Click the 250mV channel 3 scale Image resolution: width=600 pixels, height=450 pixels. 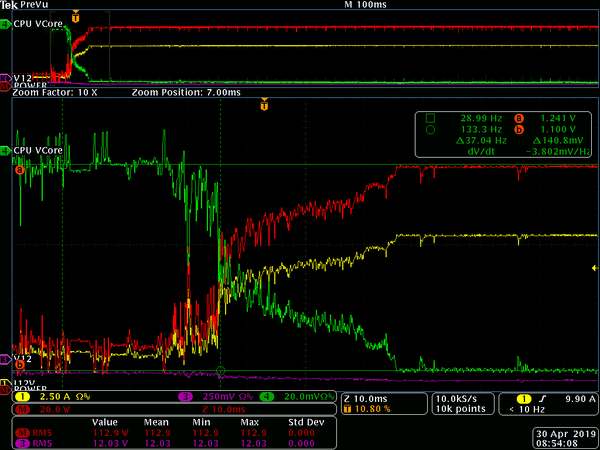pyautogui.click(x=217, y=397)
